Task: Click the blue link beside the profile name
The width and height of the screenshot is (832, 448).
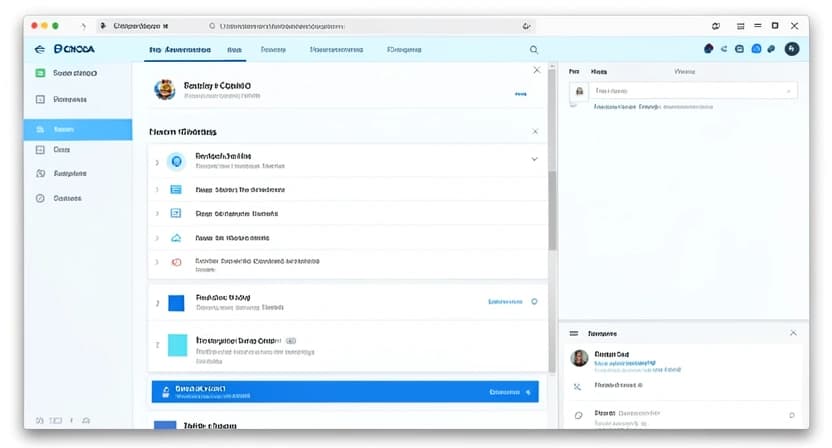Action: click(x=520, y=94)
